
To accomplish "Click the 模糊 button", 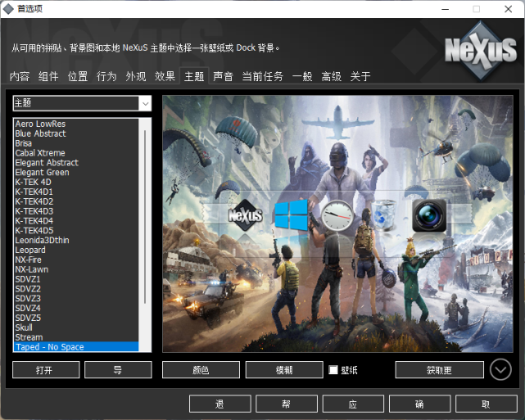I will point(284,370).
